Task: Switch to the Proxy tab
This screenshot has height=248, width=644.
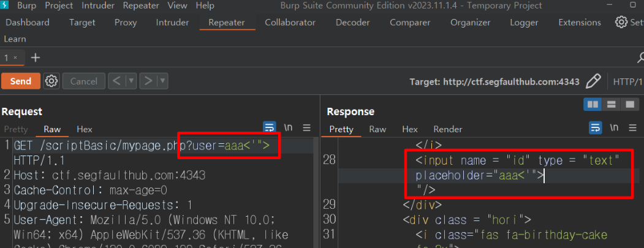Action: coord(126,23)
